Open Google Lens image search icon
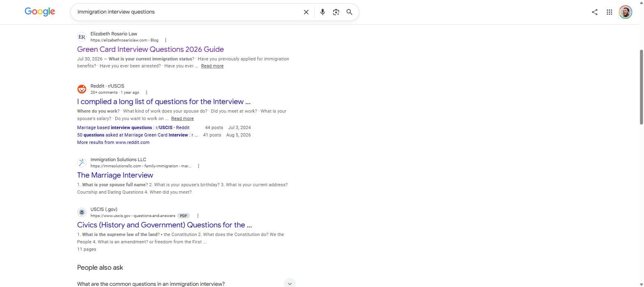Image resolution: width=644 pixels, height=287 pixels. (336, 12)
